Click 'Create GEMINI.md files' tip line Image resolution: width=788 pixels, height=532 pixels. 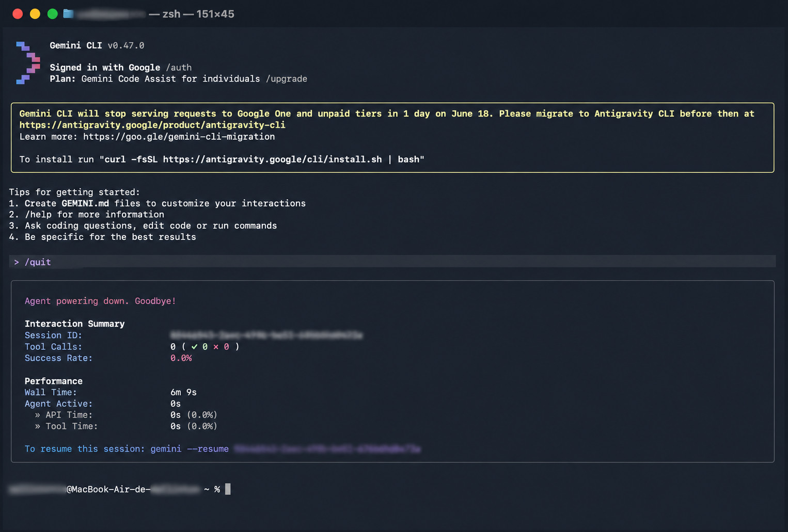[x=157, y=203]
